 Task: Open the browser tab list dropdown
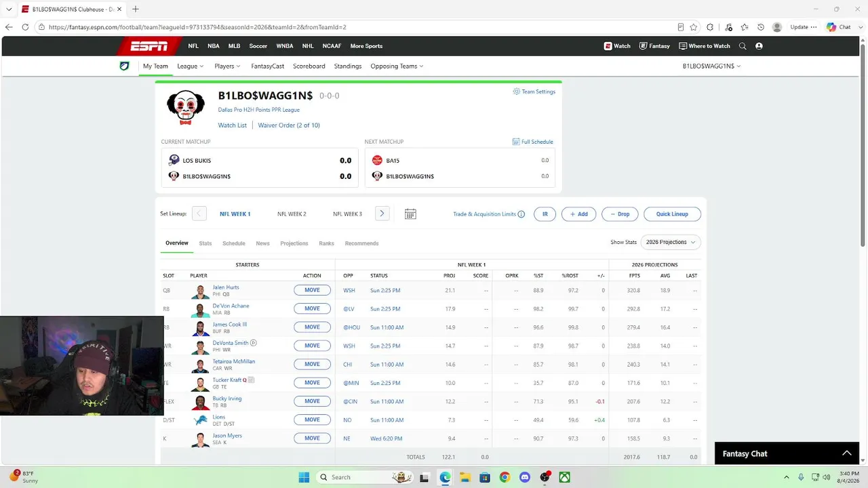(9, 9)
